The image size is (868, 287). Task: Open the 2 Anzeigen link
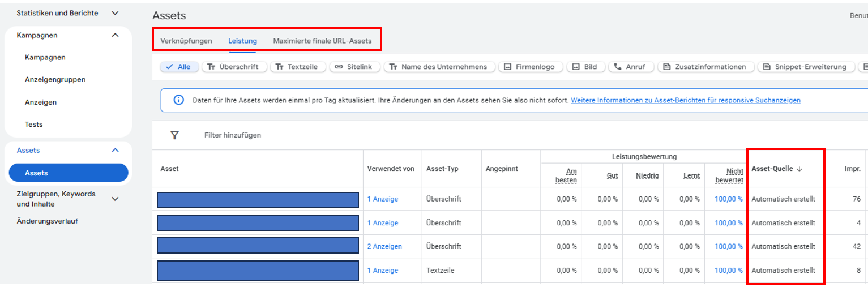pyautogui.click(x=384, y=247)
